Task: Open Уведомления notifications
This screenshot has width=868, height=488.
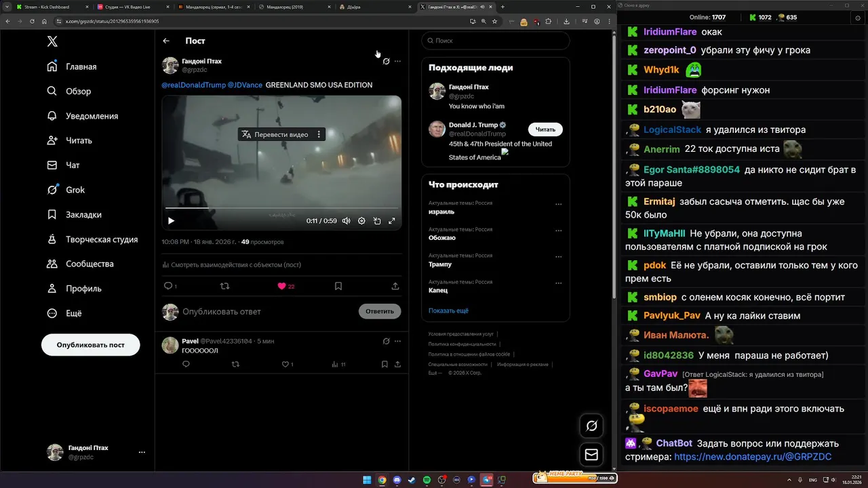Action: pyautogui.click(x=82, y=116)
